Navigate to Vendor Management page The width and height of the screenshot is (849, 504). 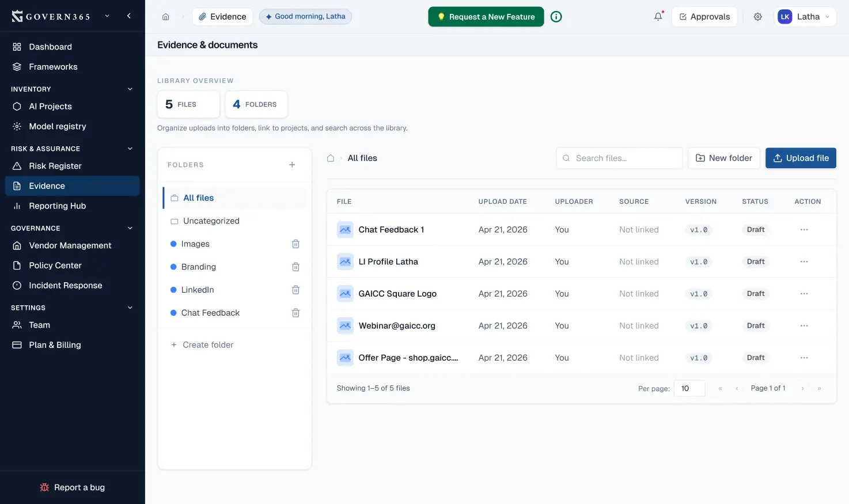click(x=70, y=245)
